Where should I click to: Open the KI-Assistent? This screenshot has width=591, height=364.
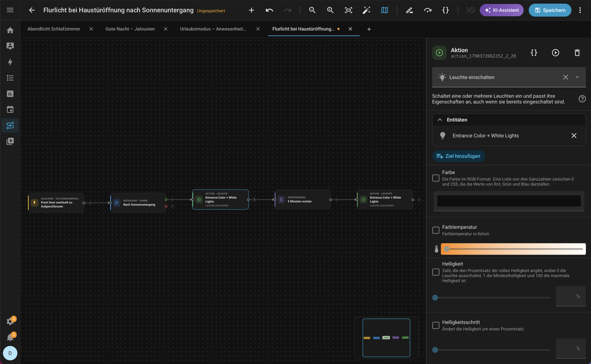point(501,10)
